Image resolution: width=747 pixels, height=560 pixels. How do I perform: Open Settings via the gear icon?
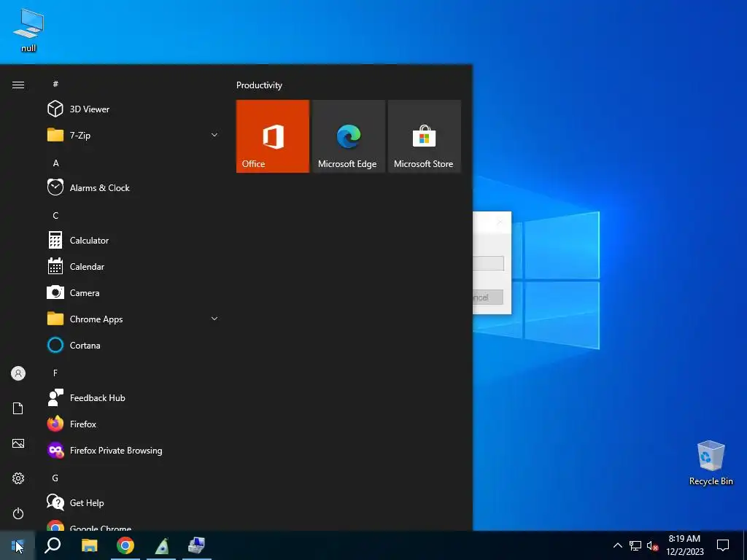point(18,478)
